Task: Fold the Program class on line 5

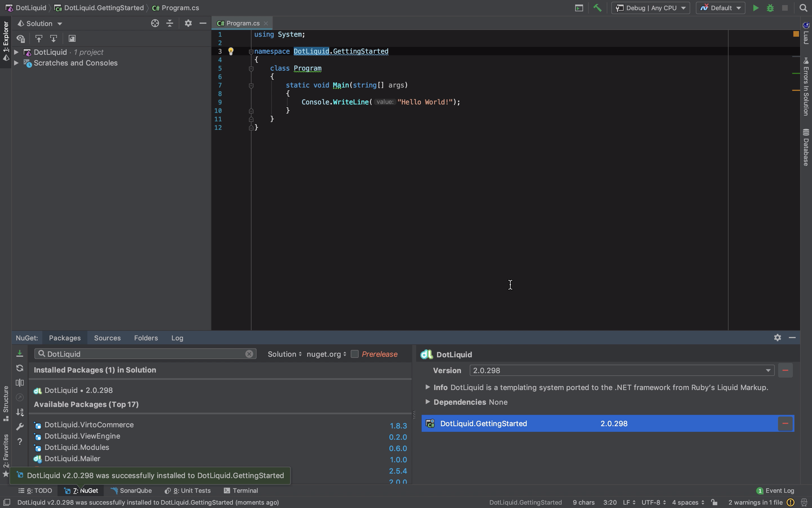Action: tap(251, 69)
